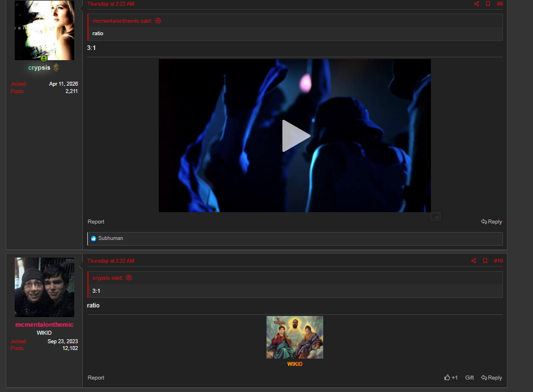
Task: Jump to crypsis's quoted post arrow
Action: pyautogui.click(x=129, y=278)
